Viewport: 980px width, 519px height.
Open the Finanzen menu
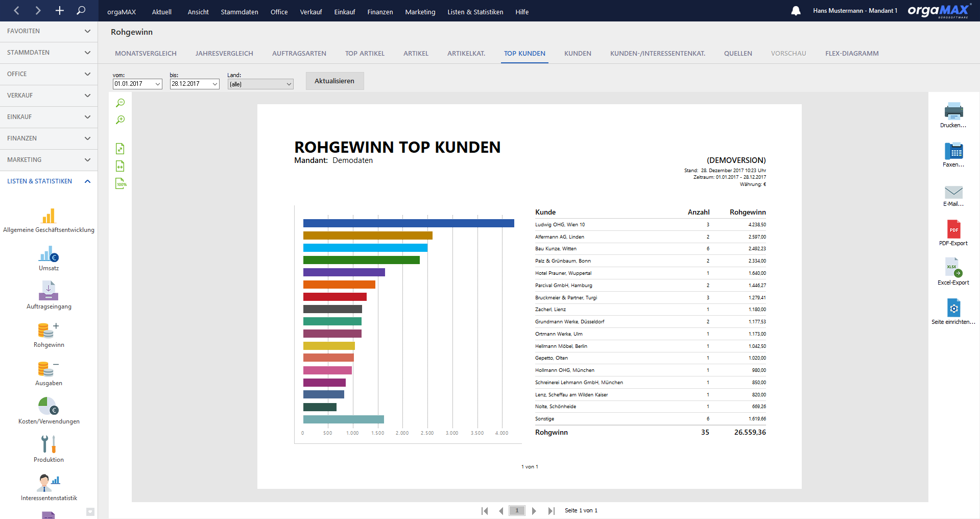click(380, 12)
